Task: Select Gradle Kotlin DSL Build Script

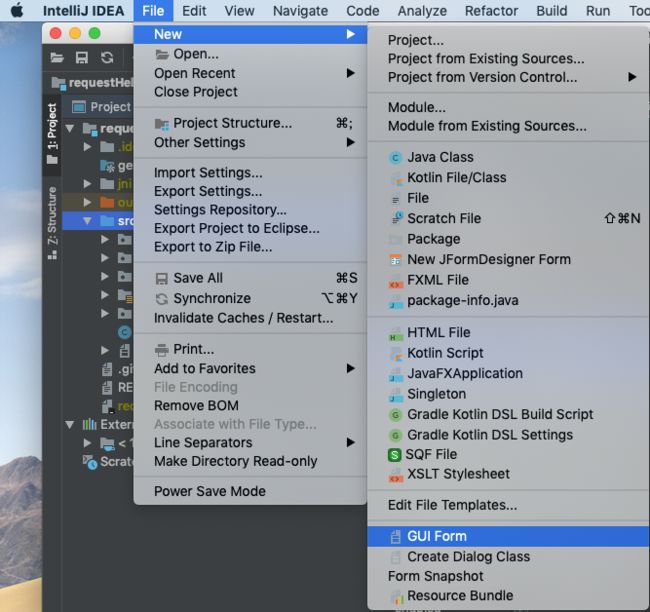Action: click(x=508, y=414)
